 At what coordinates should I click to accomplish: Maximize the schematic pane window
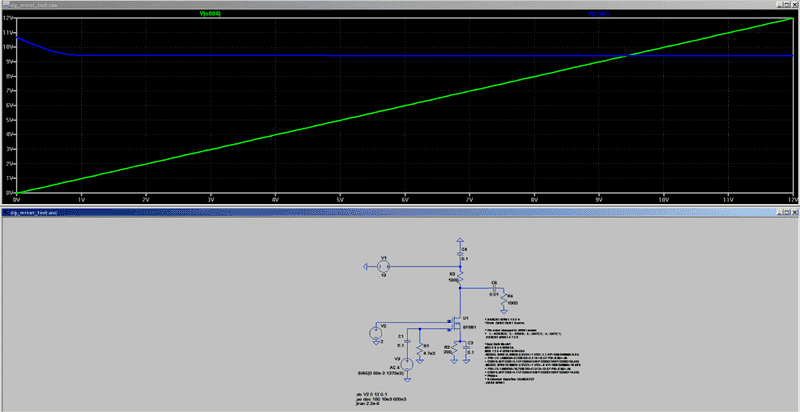785,212
